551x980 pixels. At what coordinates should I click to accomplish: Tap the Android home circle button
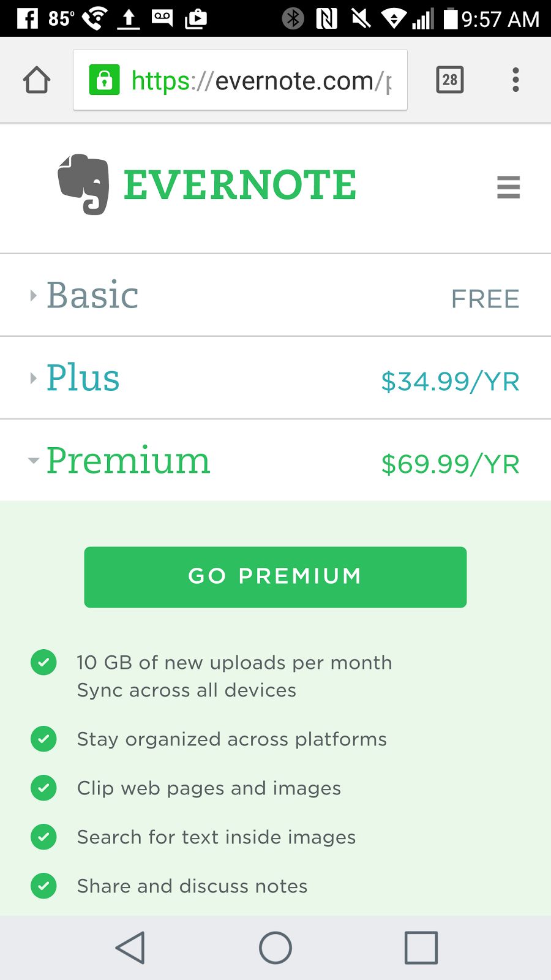275,948
